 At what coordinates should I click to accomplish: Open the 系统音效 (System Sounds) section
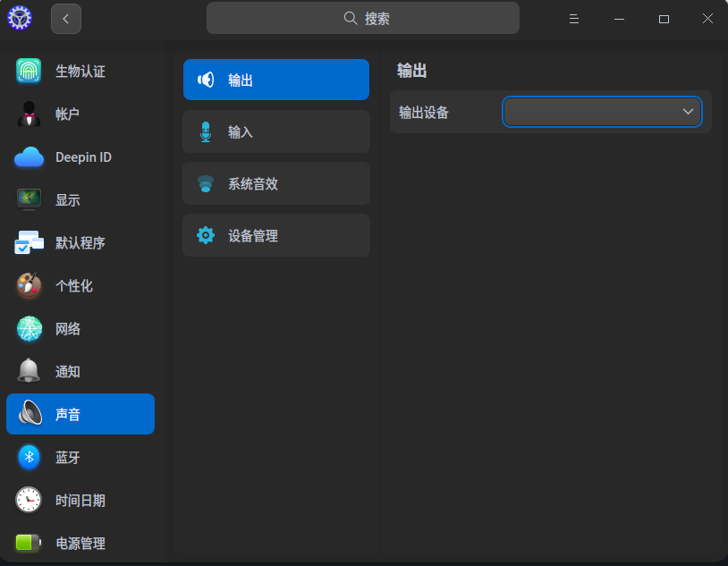(275, 183)
